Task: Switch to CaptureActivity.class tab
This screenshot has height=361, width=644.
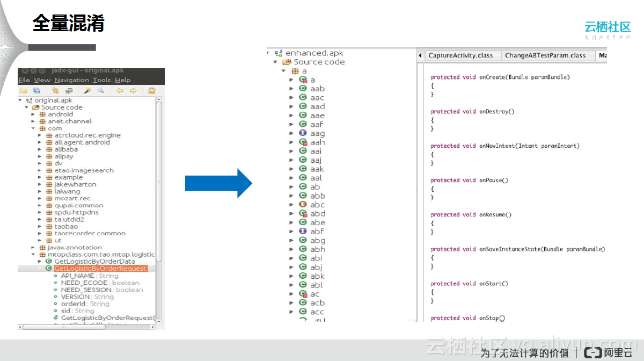Action: click(x=460, y=55)
